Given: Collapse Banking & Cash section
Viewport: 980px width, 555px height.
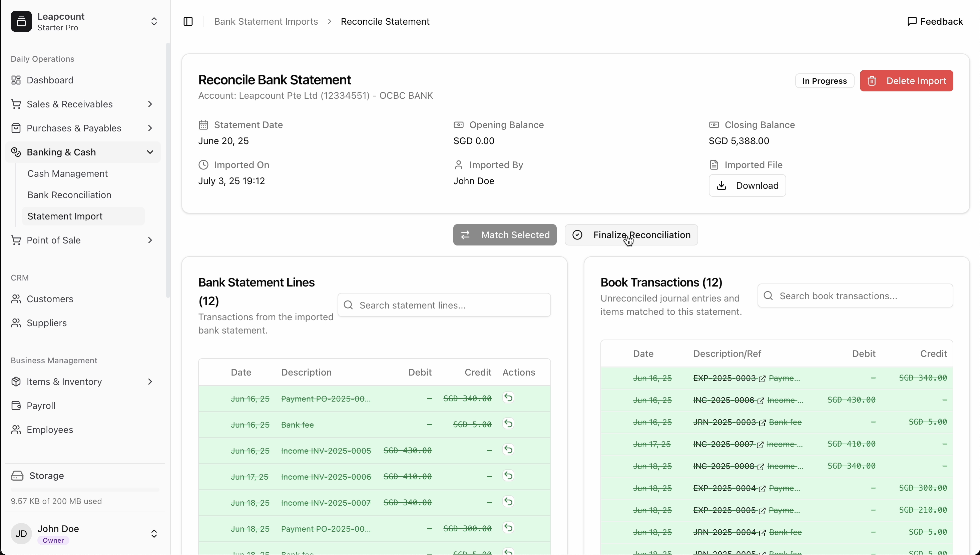Looking at the screenshot, I should (83, 152).
